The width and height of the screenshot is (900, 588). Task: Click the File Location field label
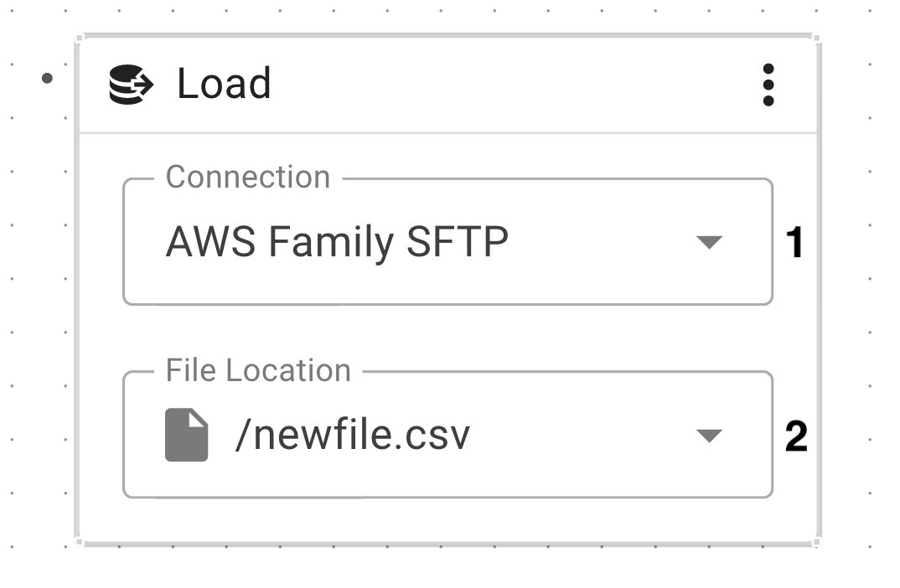click(x=258, y=370)
